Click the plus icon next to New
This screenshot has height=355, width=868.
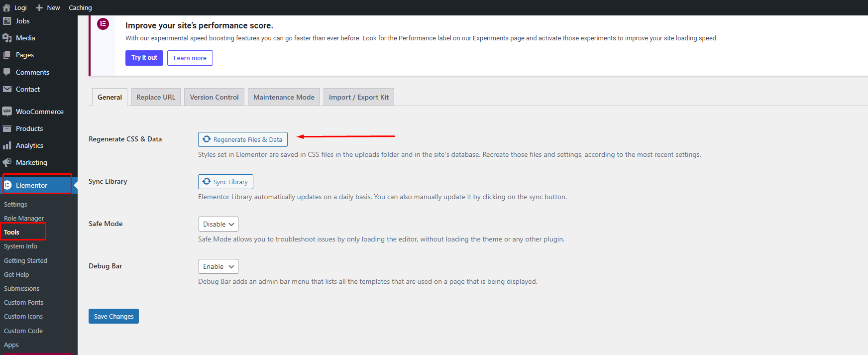pyautogui.click(x=39, y=7)
